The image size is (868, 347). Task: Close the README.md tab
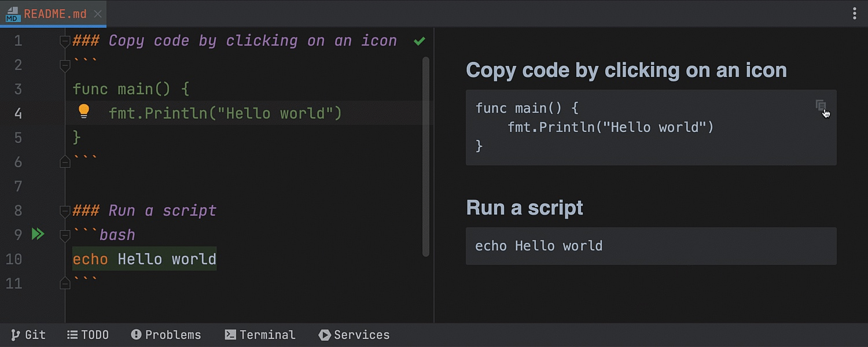point(97,14)
